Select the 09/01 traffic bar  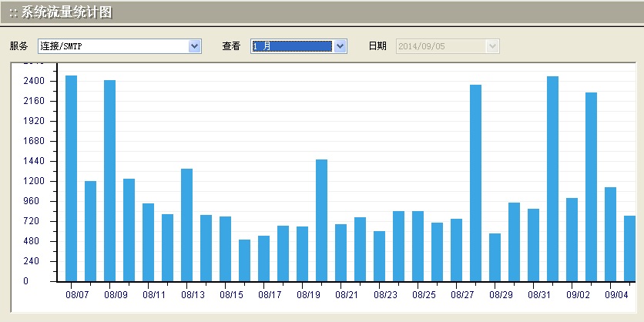(x=552, y=179)
